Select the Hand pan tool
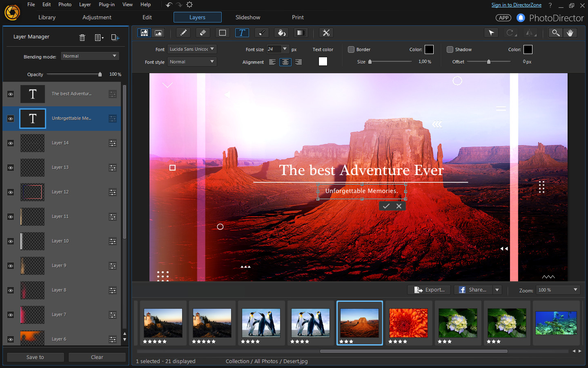 click(570, 33)
